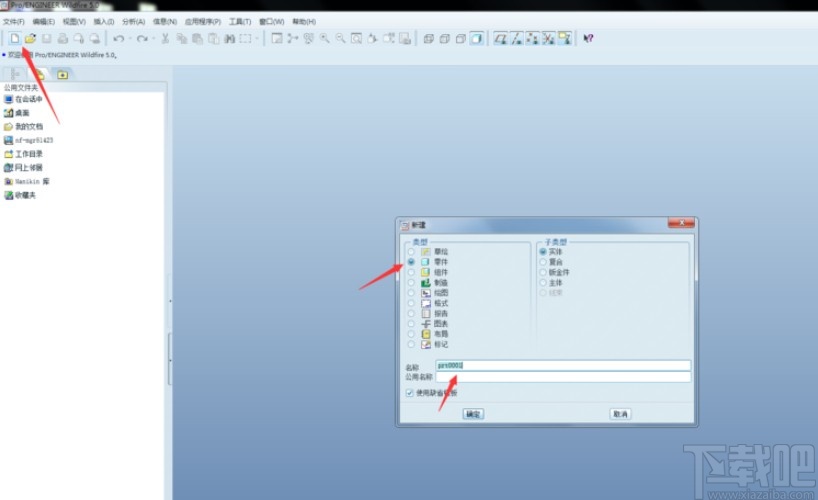Click the context help question-mark icon
Image resolution: width=818 pixels, height=500 pixels.
point(588,38)
